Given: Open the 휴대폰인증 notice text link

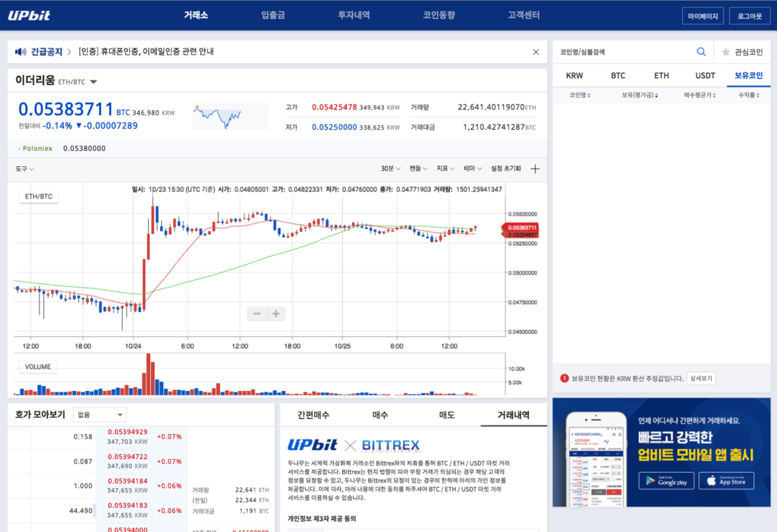Looking at the screenshot, I should [x=146, y=52].
